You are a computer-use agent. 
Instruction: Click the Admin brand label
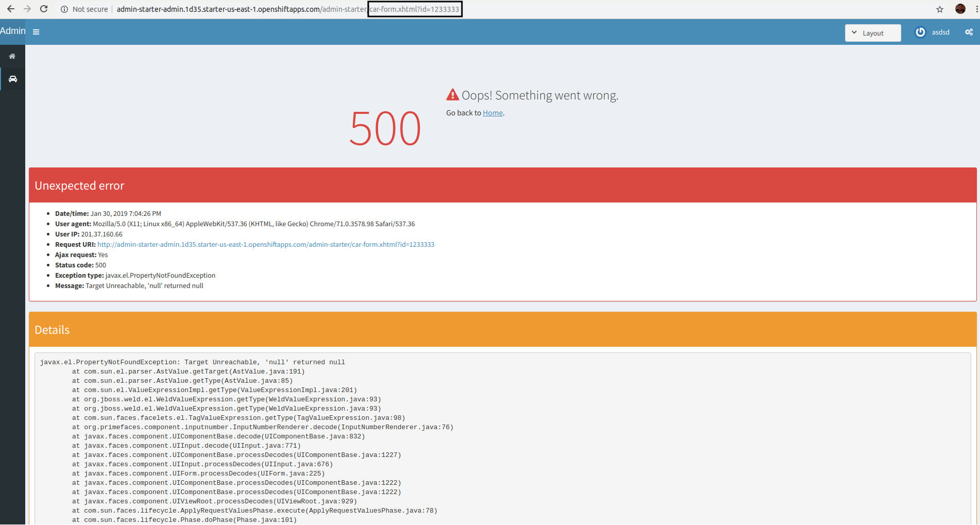[12, 31]
